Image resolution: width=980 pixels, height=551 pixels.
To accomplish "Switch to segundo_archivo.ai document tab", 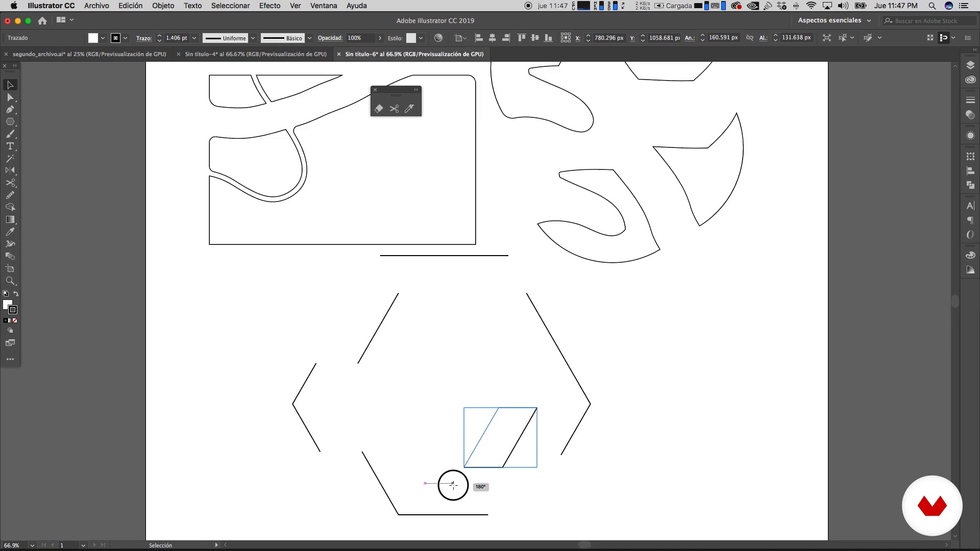I will 89,54.
